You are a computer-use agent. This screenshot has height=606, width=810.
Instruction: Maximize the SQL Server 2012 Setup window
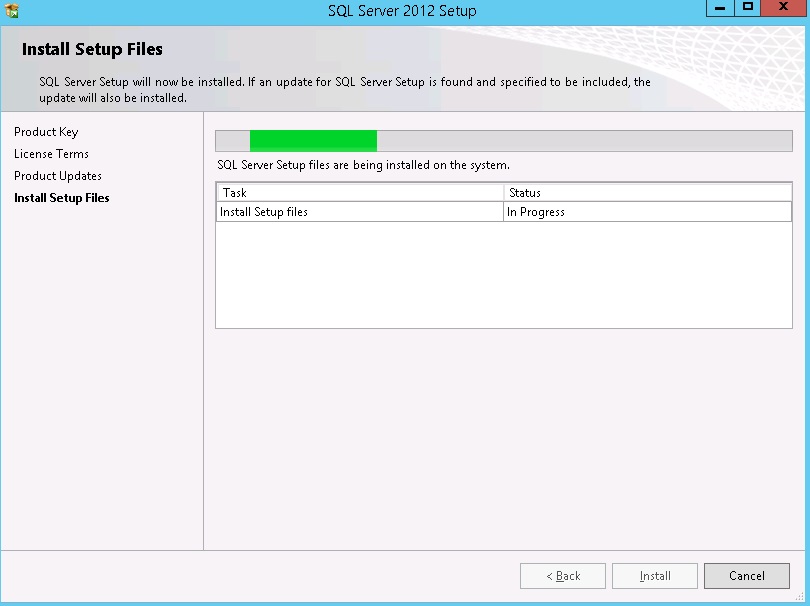click(747, 8)
